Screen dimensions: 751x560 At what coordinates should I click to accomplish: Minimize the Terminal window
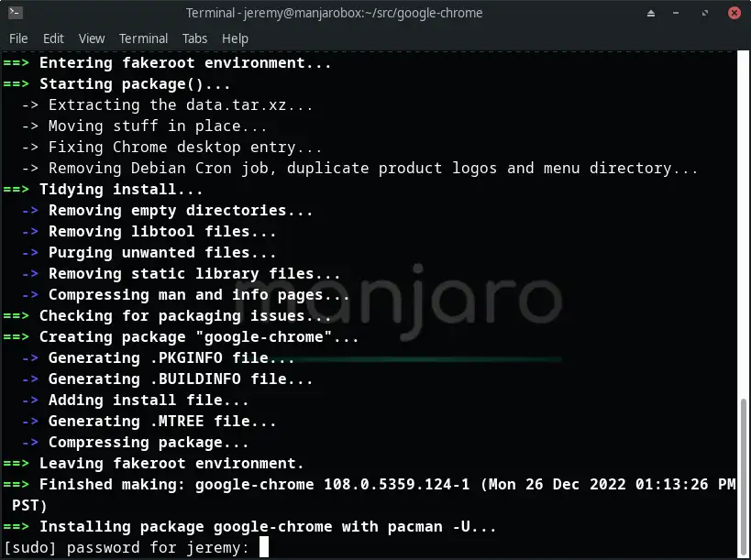[x=676, y=13]
